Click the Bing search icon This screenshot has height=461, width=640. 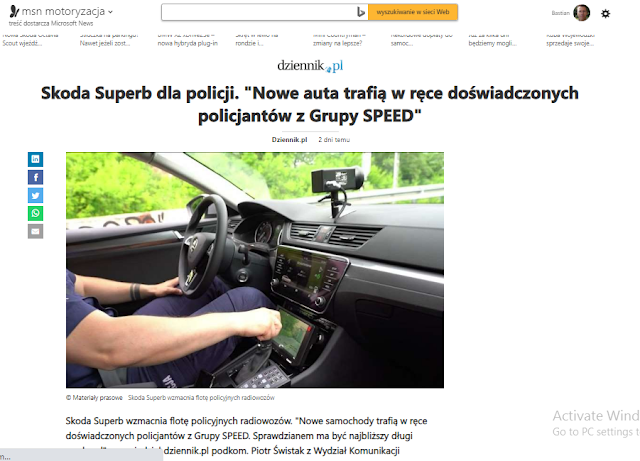click(361, 12)
